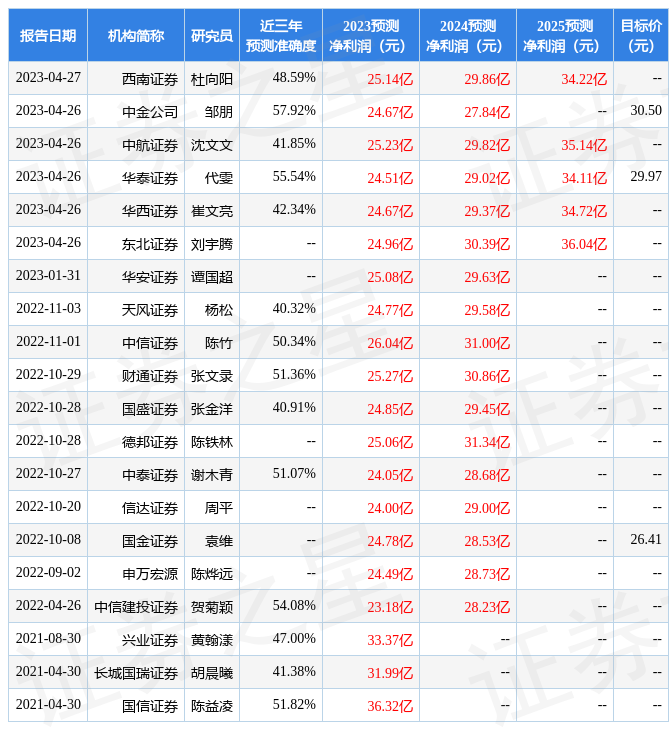Select institution 国信证券
The width and height of the screenshot is (669, 730).
[150, 706]
